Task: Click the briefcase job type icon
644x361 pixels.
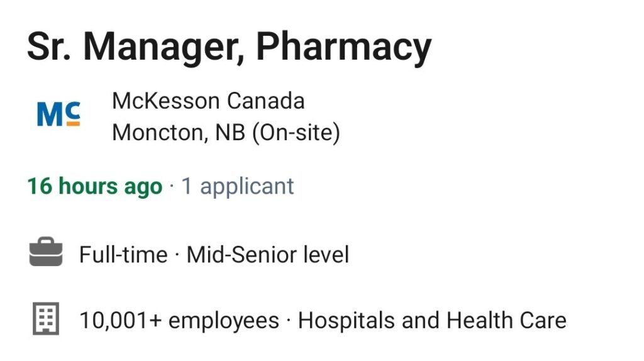Action: [46, 252]
